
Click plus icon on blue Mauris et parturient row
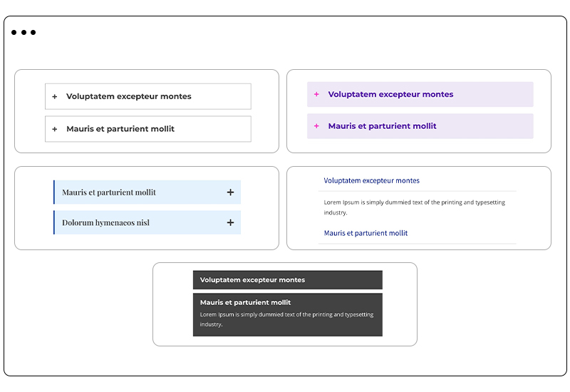(x=230, y=192)
